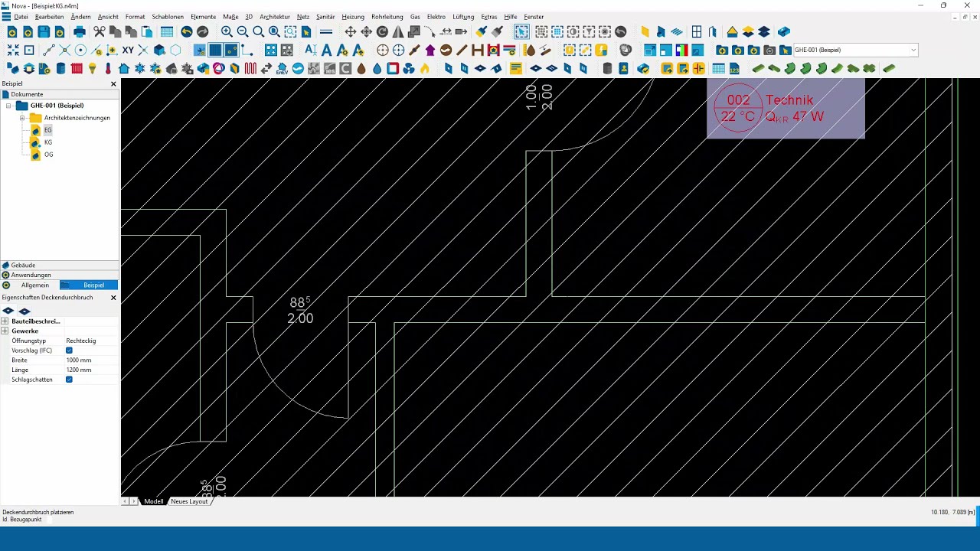This screenshot has height=551, width=980.
Task: Click the text tool icon with cursor
Action: click(x=310, y=50)
